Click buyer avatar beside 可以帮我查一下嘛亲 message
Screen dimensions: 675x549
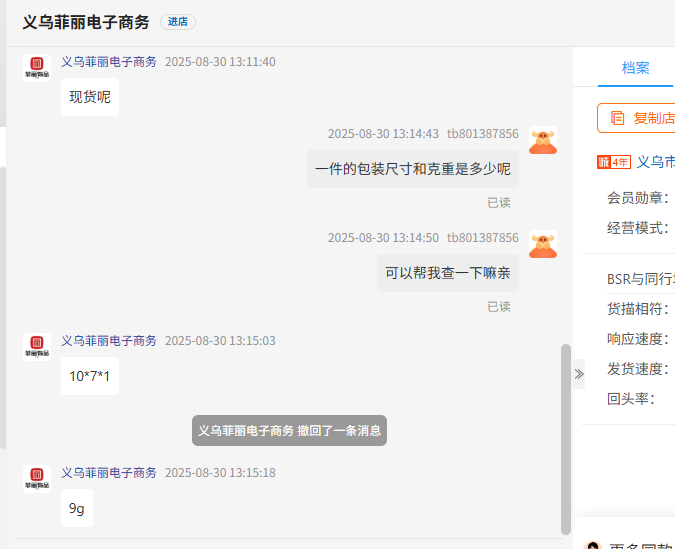pyautogui.click(x=543, y=244)
